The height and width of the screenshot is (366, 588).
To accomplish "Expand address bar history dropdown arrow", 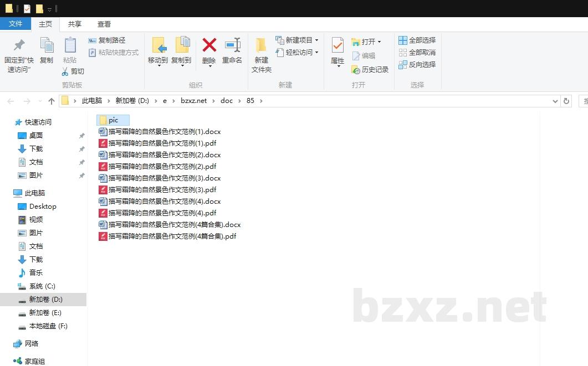I will [x=555, y=101].
